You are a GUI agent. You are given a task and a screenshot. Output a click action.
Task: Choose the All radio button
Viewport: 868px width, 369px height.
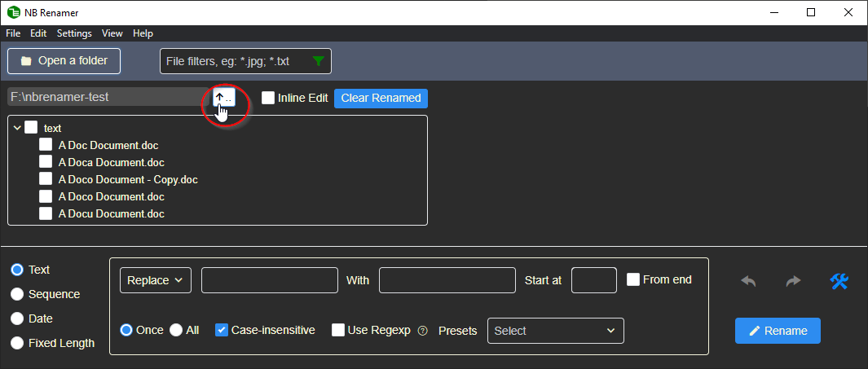pyautogui.click(x=176, y=330)
